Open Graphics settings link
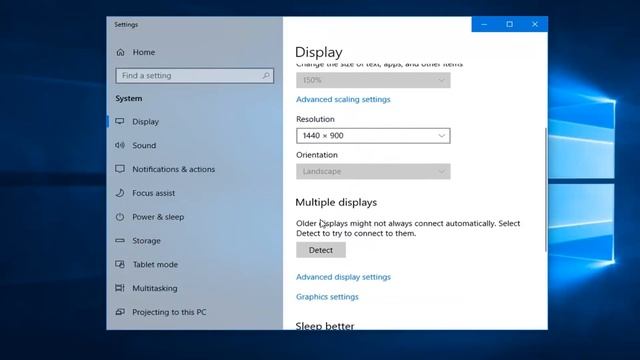The width and height of the screenshot is (640, 360). coord(327,297)
